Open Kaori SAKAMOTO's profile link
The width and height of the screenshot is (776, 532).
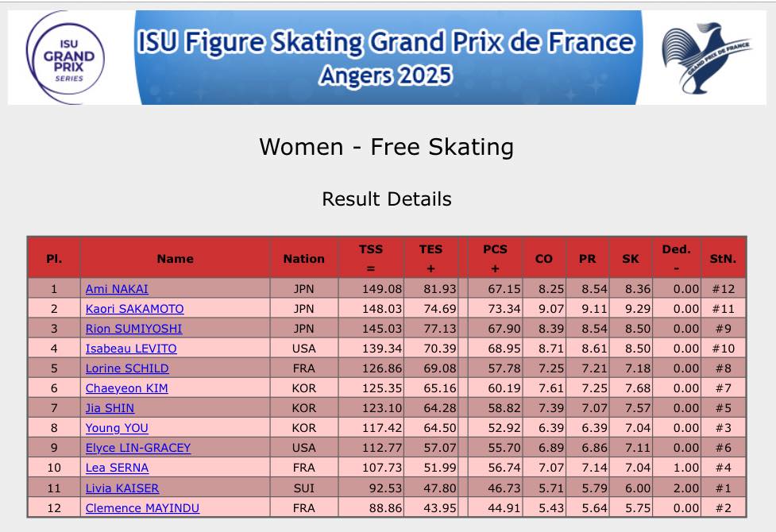click(x=134, y=309)
